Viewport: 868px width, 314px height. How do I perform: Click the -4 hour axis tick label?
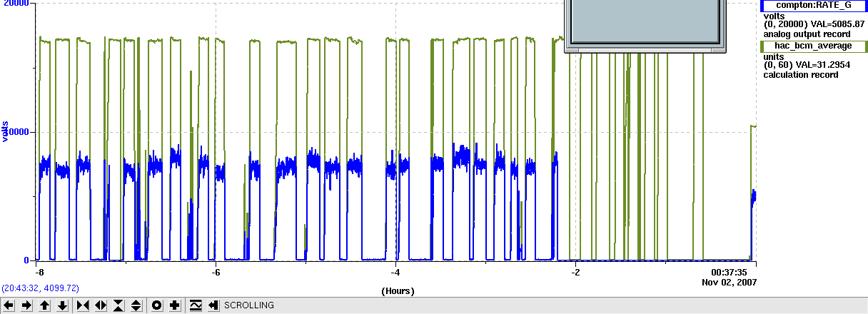coord(395,272)
